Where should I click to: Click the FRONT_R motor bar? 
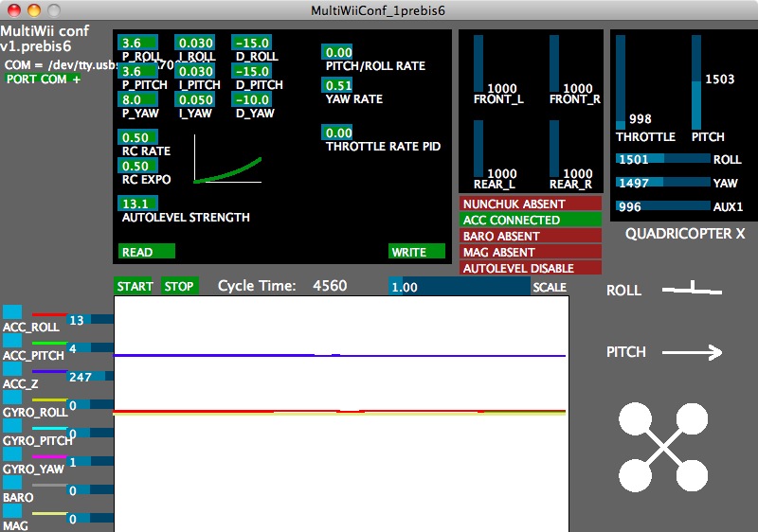click(554, 63)
